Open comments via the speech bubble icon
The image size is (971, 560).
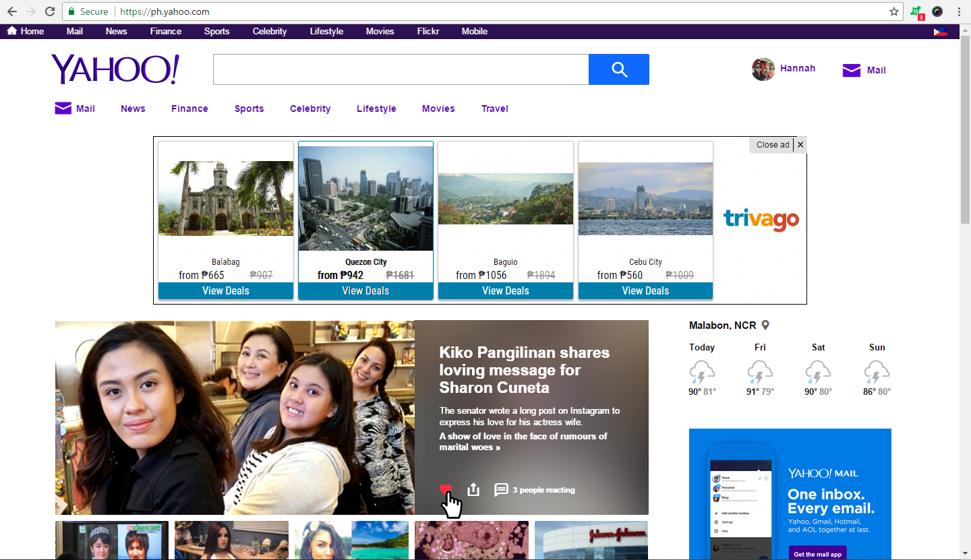click(x=501, y=490)
